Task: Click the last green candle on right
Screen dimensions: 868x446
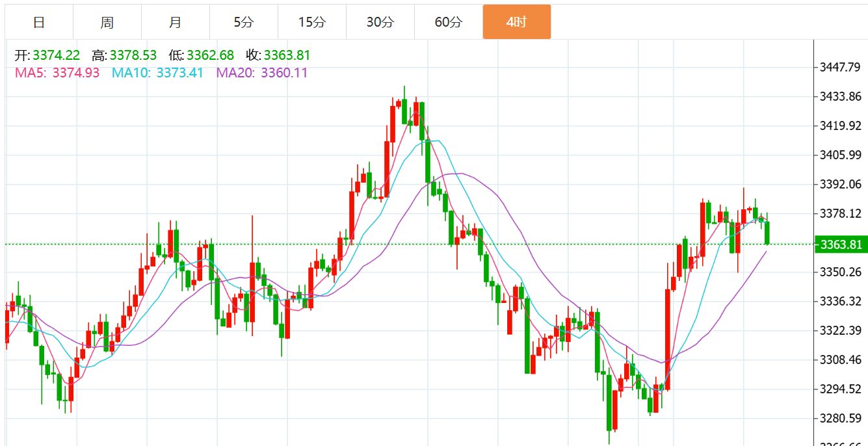Action: (767, 232)
